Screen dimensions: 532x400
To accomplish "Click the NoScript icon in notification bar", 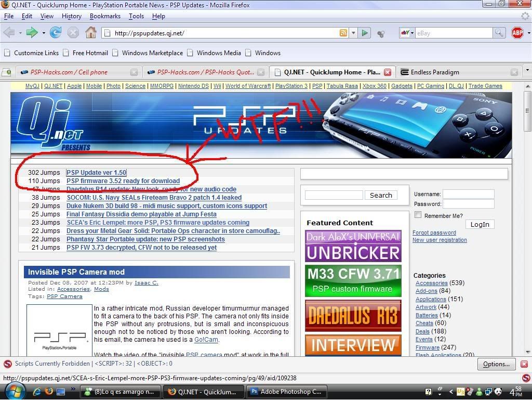I will coord(7,364).
